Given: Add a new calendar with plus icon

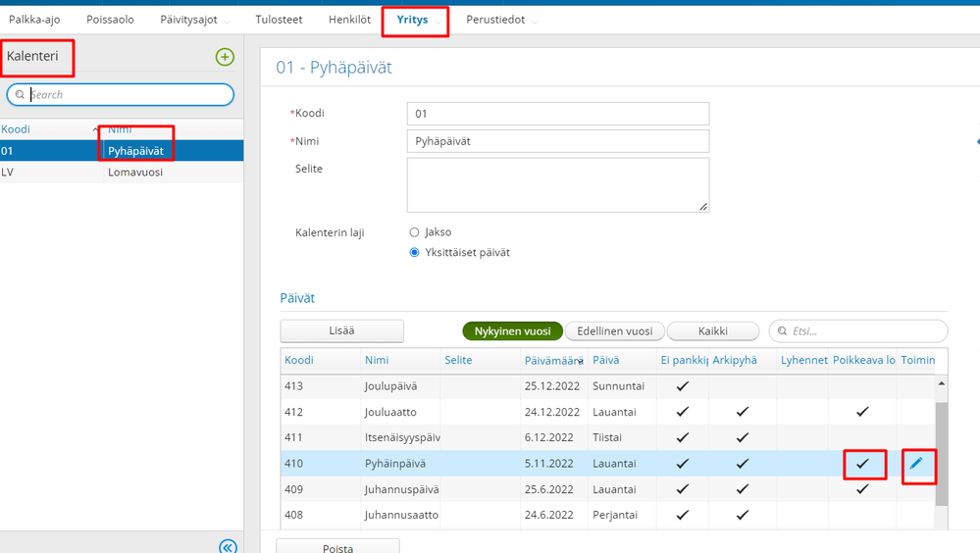Looking at the screenshot, I should 225,57.
